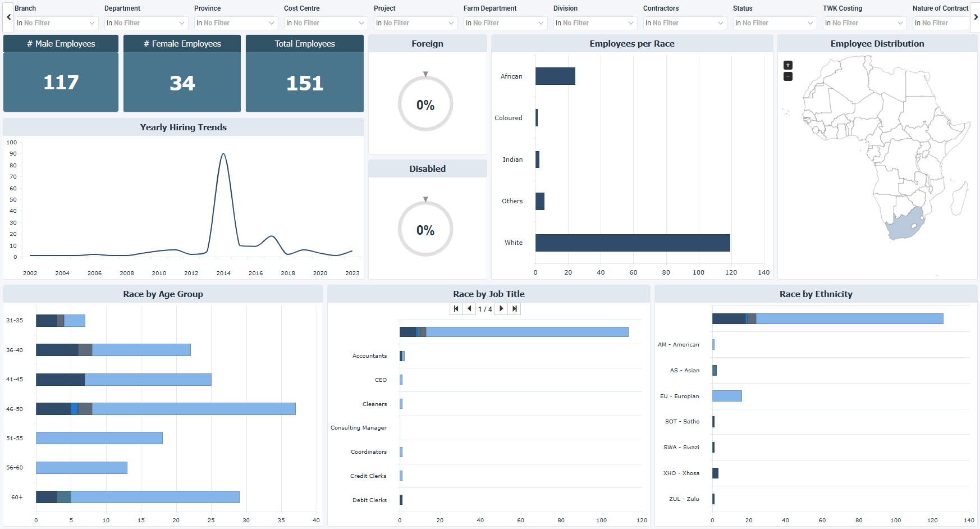Image resolution: width=980 pixels, height=529 pixels.
Task: Go to previous page of Race by Job Title
Action: click(x=469, y=309)
